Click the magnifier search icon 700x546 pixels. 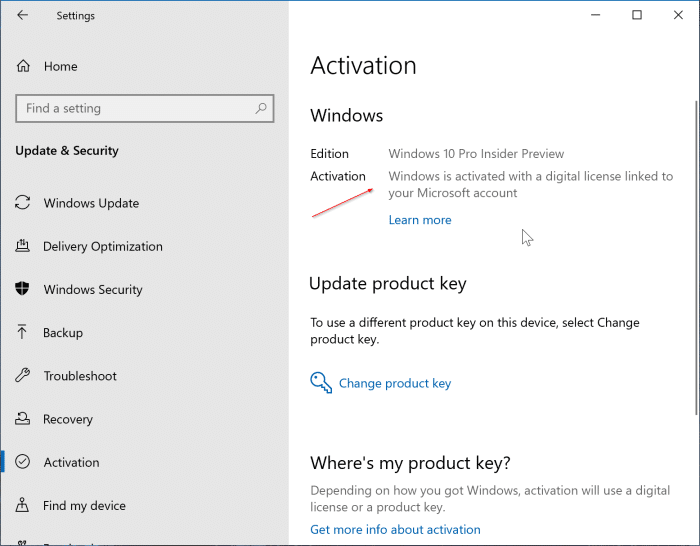point(261,108)
